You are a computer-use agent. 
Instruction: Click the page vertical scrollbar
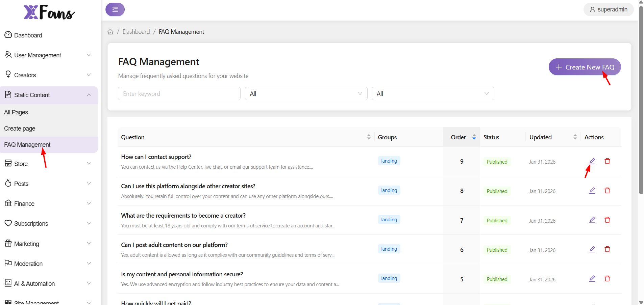point(641,101)
